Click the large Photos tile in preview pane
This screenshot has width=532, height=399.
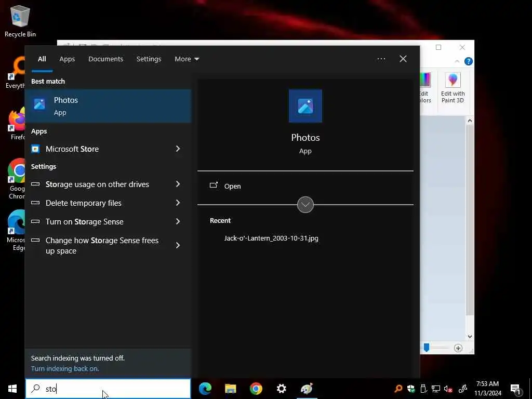point(305,106)
